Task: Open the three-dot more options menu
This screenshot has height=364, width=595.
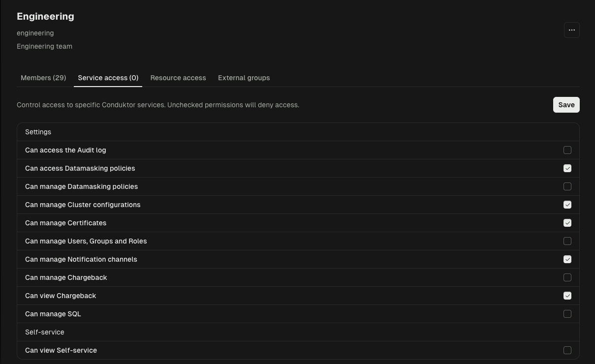Action: (x=571, y=30)
